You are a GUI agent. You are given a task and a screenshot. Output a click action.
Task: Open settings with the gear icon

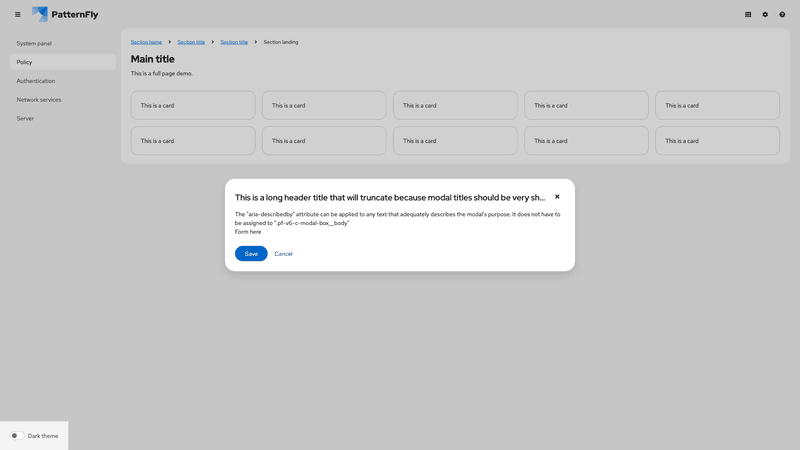(765, 15)
